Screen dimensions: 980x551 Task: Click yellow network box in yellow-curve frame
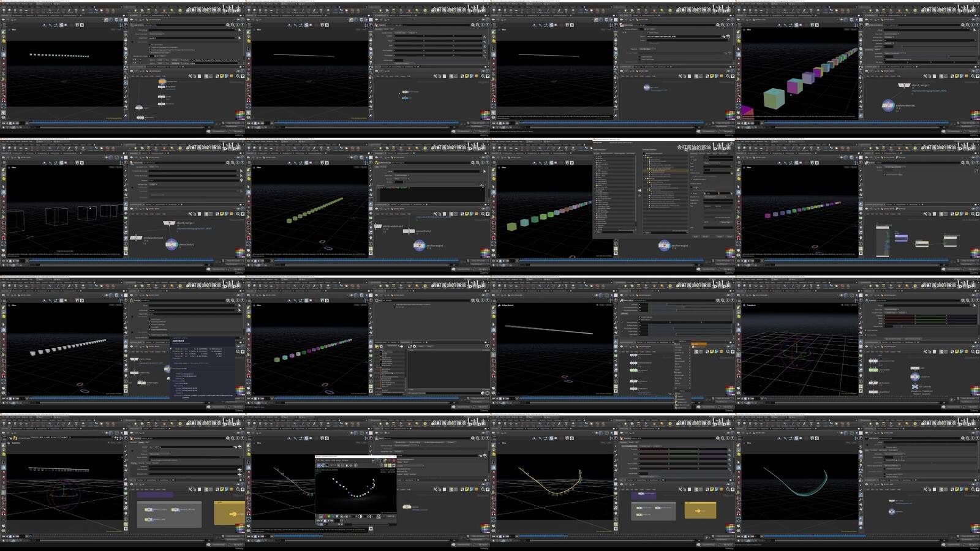point(700,510)
